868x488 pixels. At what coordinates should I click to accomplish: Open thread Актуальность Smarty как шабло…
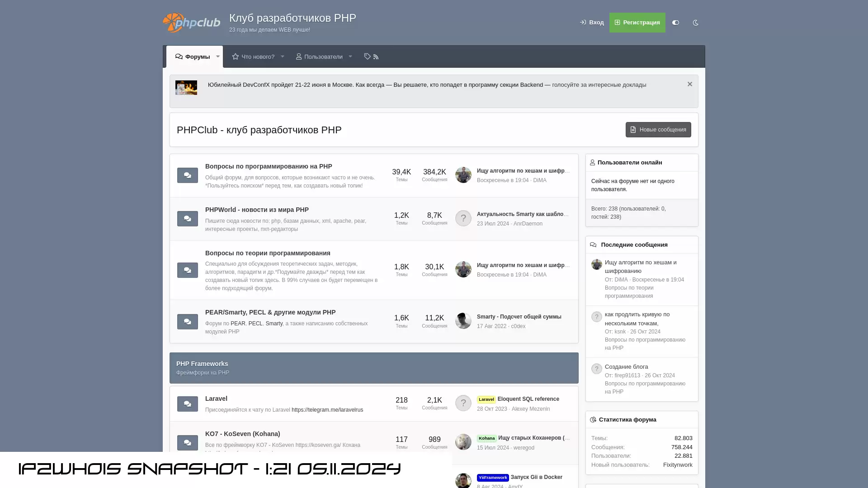tap(523, 214)
